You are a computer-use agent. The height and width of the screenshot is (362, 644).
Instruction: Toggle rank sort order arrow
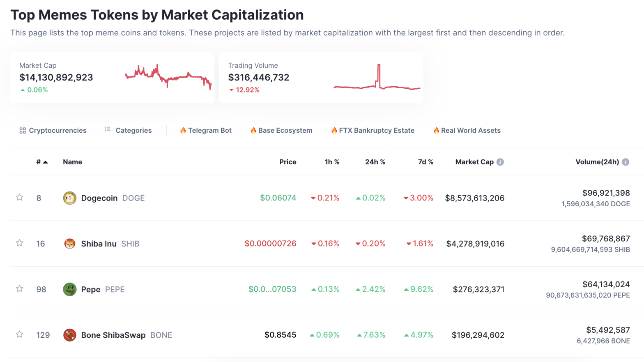pos(45,162)
